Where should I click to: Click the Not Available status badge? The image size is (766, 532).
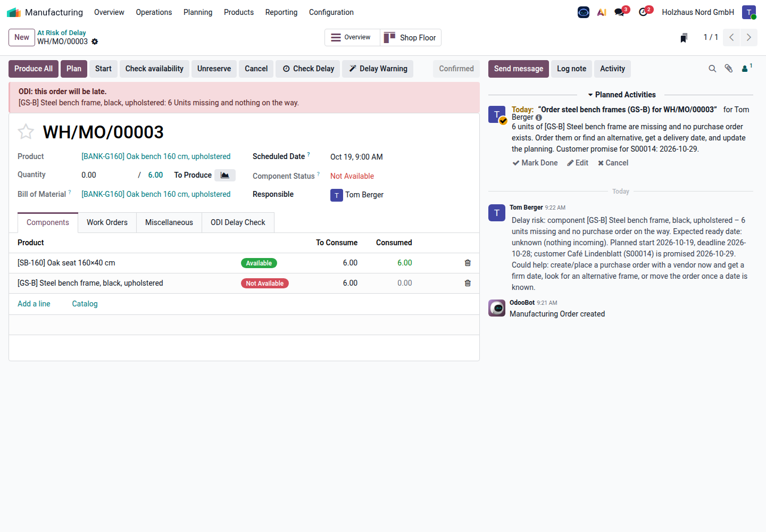click(x=265, y=284)
